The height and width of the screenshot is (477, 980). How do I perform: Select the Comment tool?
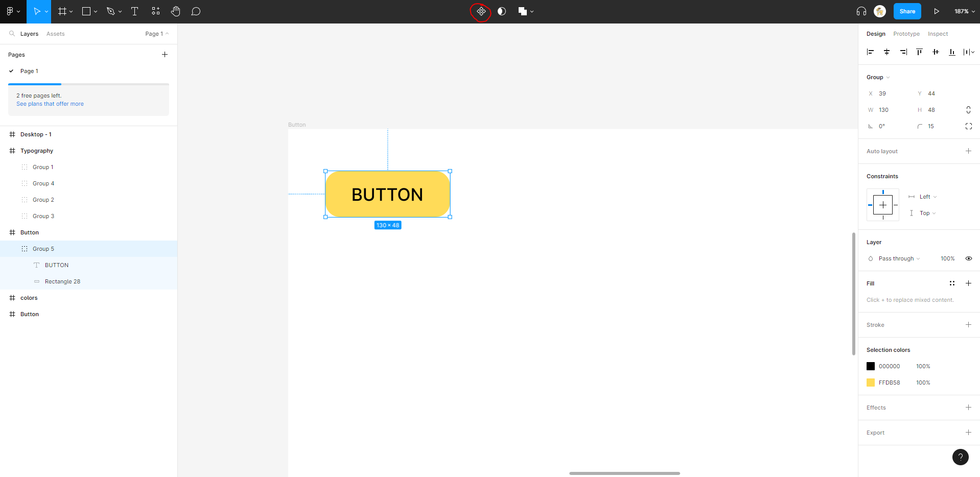tap(196, 11)
